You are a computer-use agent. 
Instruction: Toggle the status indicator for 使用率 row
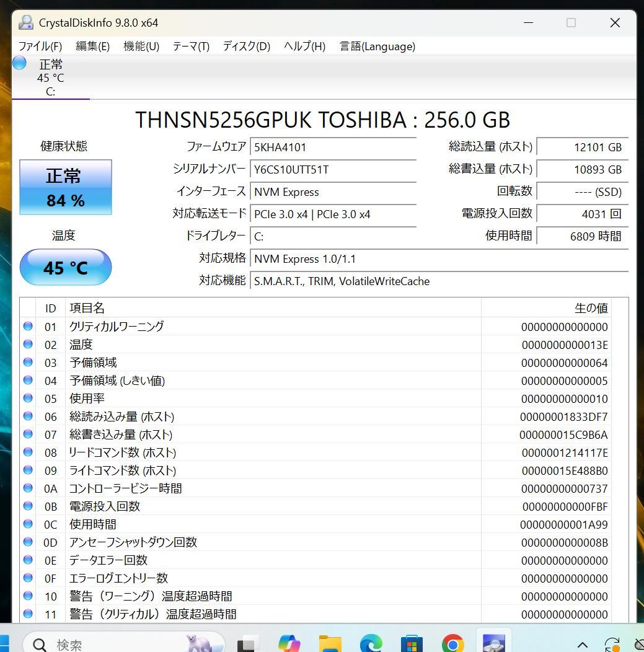(x=28, y=399)
